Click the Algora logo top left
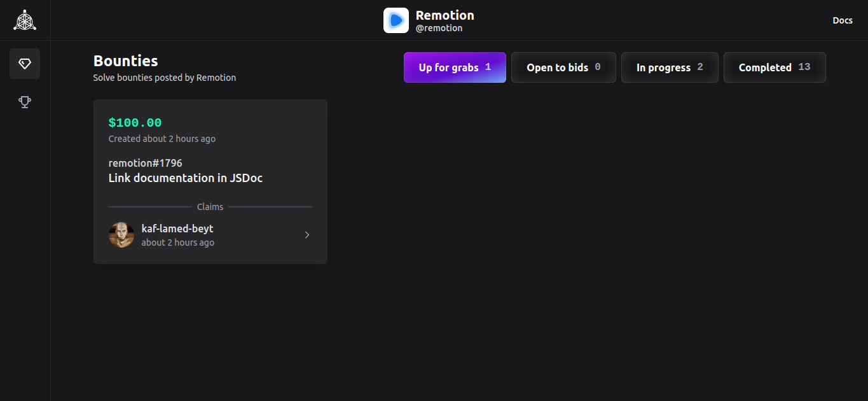Screen dimensions: 868x401 coord(24,20)
